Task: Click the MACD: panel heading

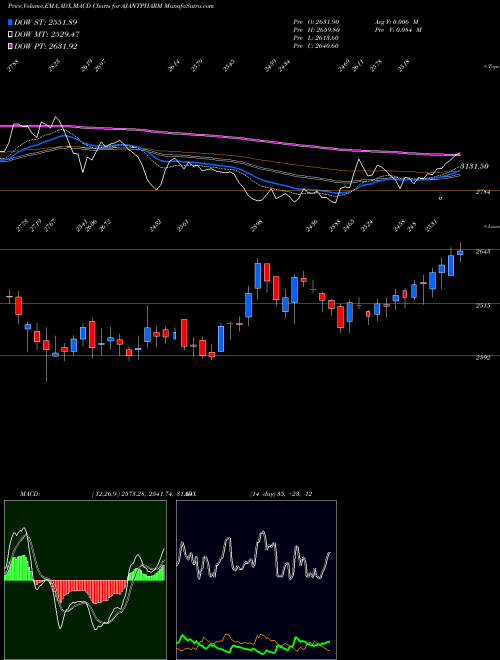Action: coord(29,494)
